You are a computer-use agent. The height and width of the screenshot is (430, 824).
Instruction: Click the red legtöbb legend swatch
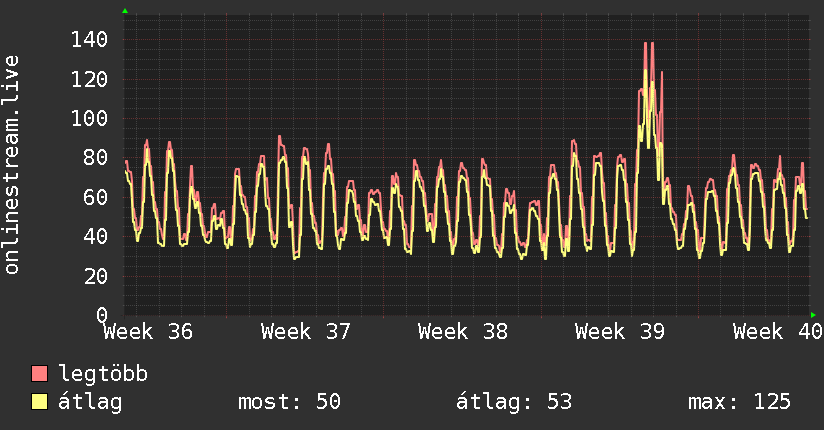[x=39, y=373]
